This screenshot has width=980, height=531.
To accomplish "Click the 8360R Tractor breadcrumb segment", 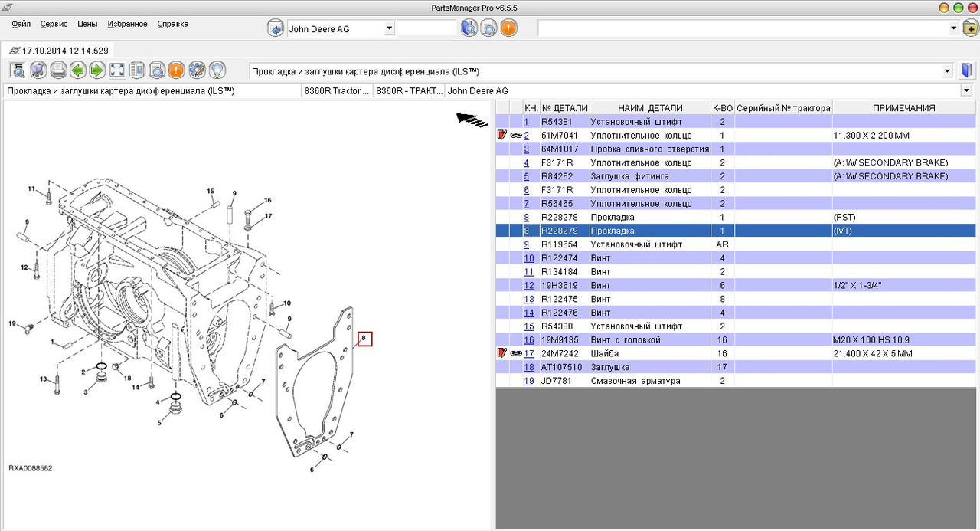I will coord(337,90).
